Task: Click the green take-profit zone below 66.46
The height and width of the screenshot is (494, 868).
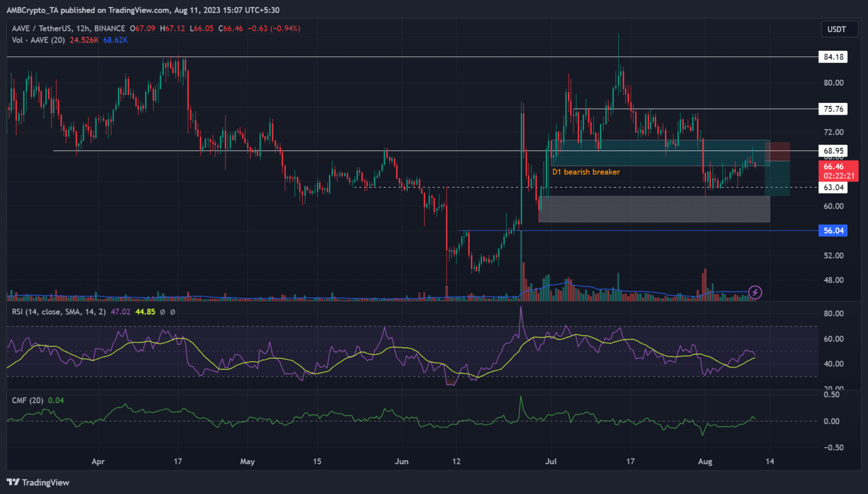Action: tap(778, 179)
